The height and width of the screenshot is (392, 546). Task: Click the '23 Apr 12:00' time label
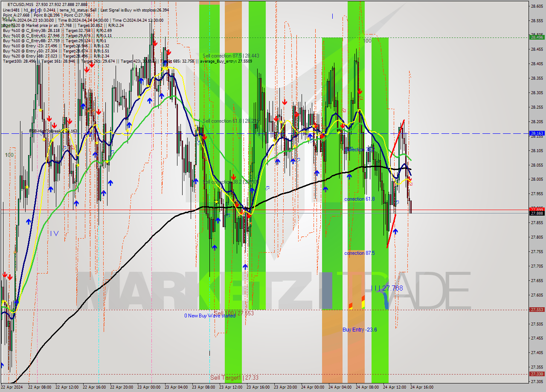coord(231,387)
